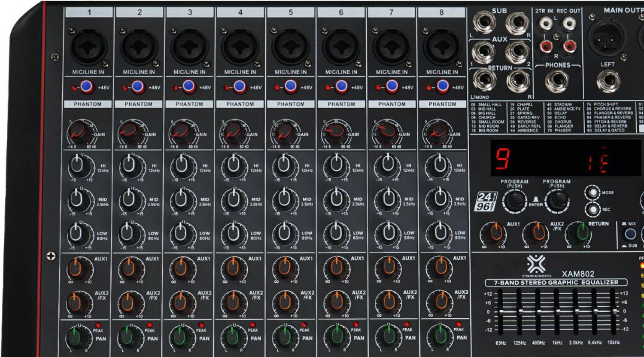Select the channel 1 MIC/LINE IN combo jack
644x357 pixels.
click(x=88, y=46)
